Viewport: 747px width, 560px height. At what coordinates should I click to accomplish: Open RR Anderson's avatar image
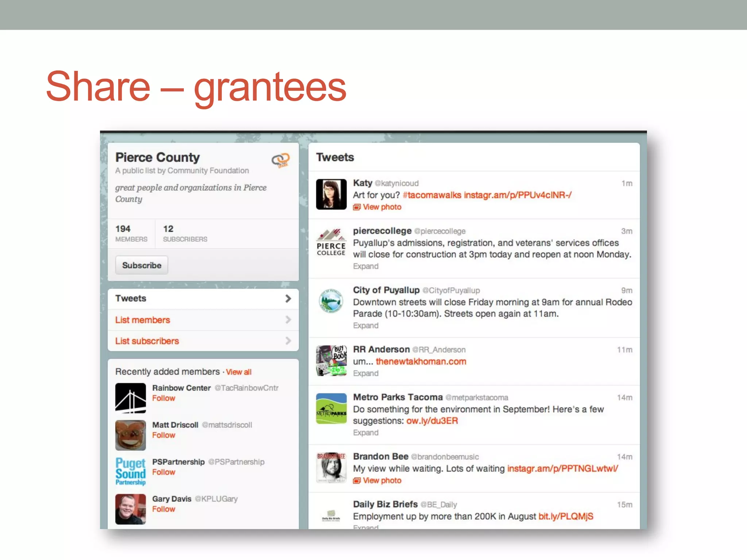(x=331, y=361)
